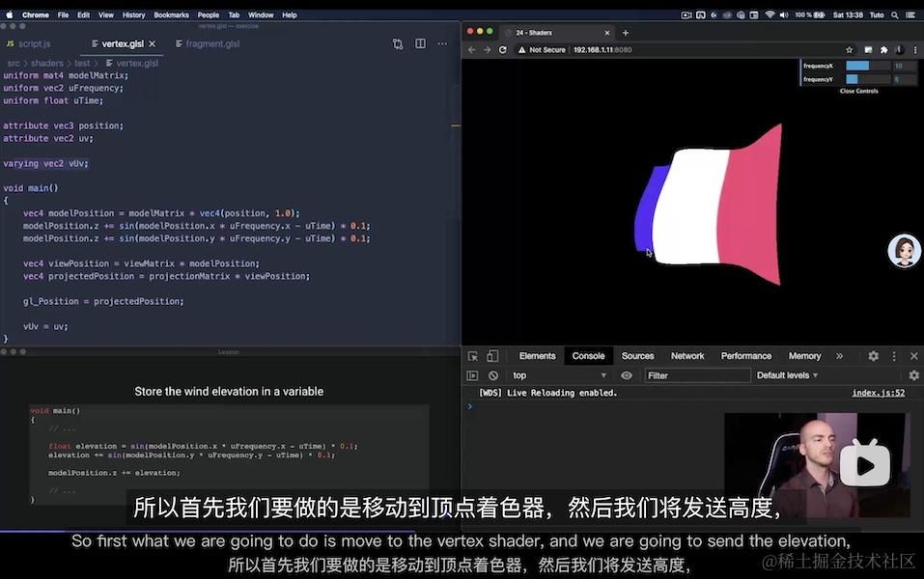
Task: Toggle the console sidebar
Action: click(x=472, y=375)
